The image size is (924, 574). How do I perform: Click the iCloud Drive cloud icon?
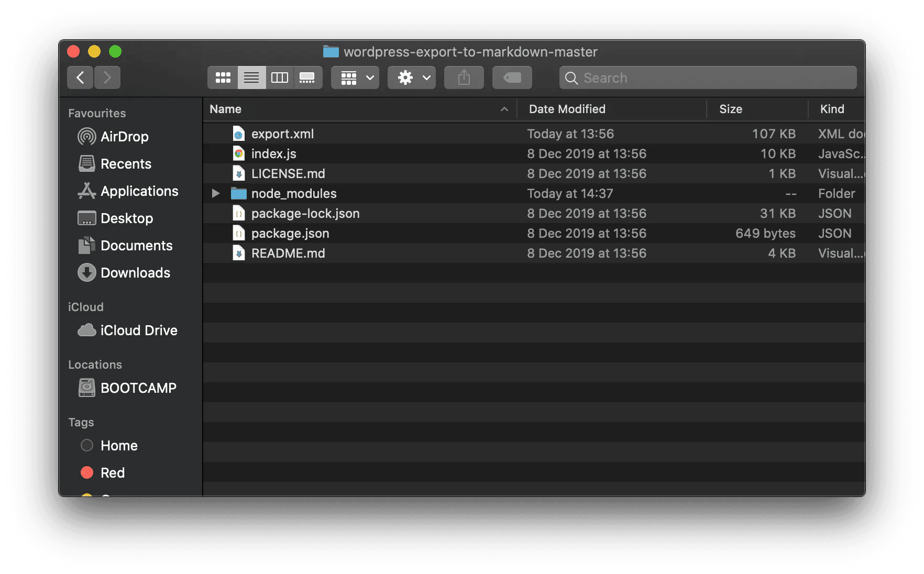(x=87, y=330)
